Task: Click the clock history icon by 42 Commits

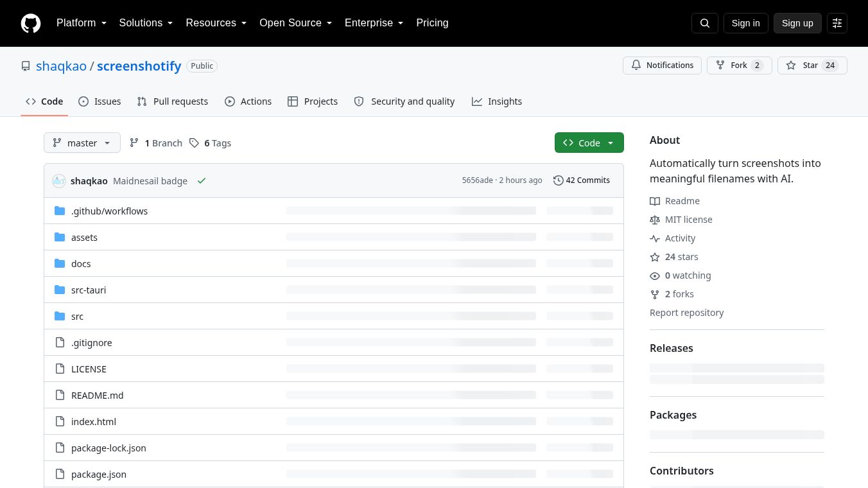Action: click(559, 180)
